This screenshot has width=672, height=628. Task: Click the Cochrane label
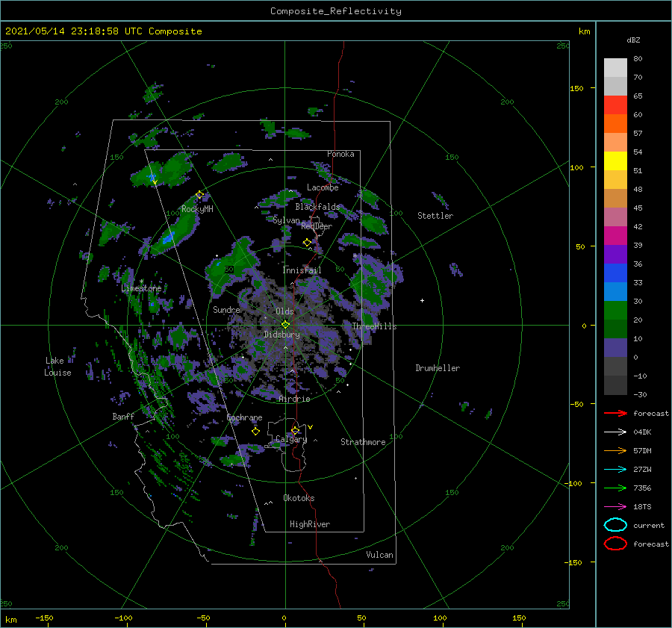pyautogui.click(x=244, y=417)
